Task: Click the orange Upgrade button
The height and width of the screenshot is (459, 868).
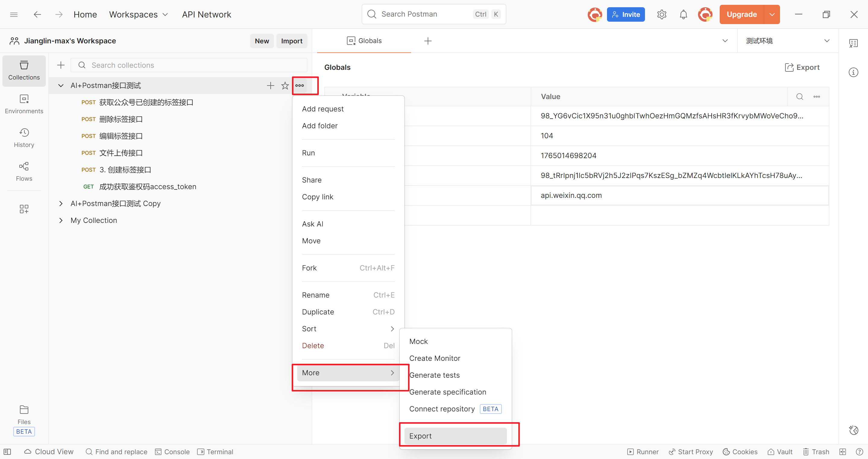Action: click(x=742, y=14)
